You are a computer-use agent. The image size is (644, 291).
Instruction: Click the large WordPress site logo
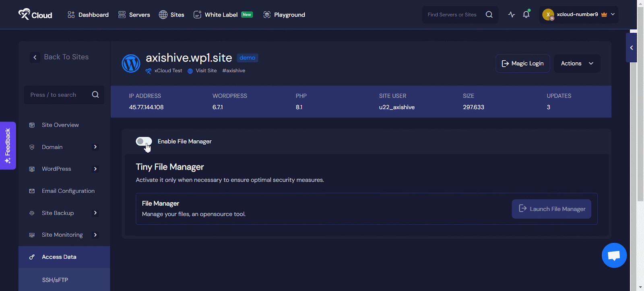[x=131, y=63]
